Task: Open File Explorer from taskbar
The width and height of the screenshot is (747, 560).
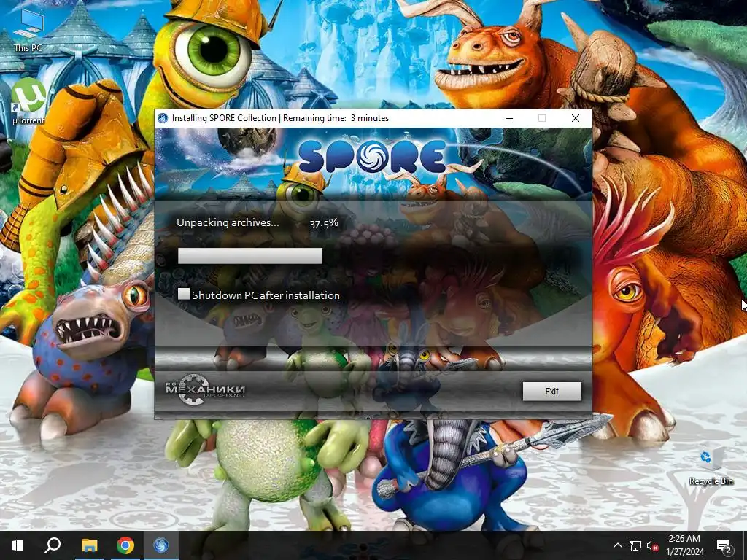Action: 89,545
